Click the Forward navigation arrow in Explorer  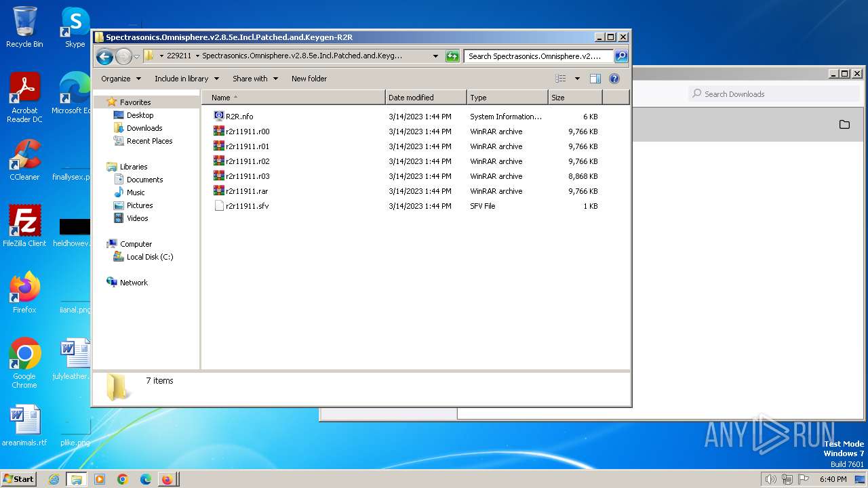pos(123,56)
